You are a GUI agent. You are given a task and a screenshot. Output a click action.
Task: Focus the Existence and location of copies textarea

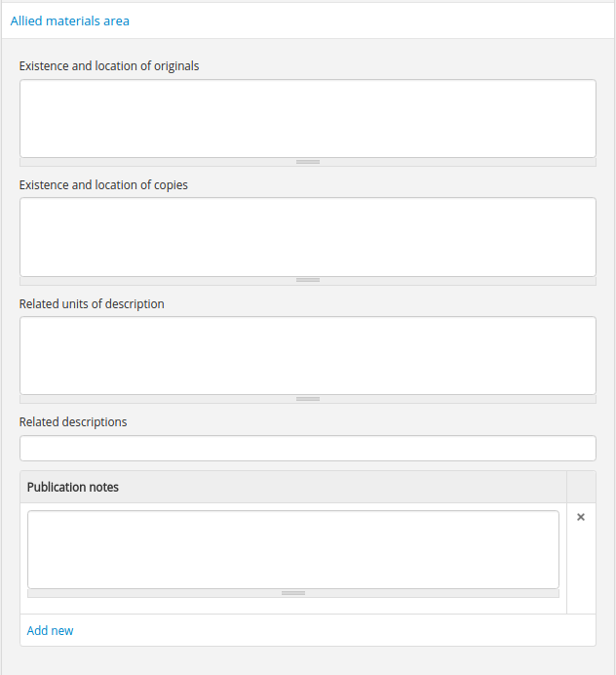(308, 237)
